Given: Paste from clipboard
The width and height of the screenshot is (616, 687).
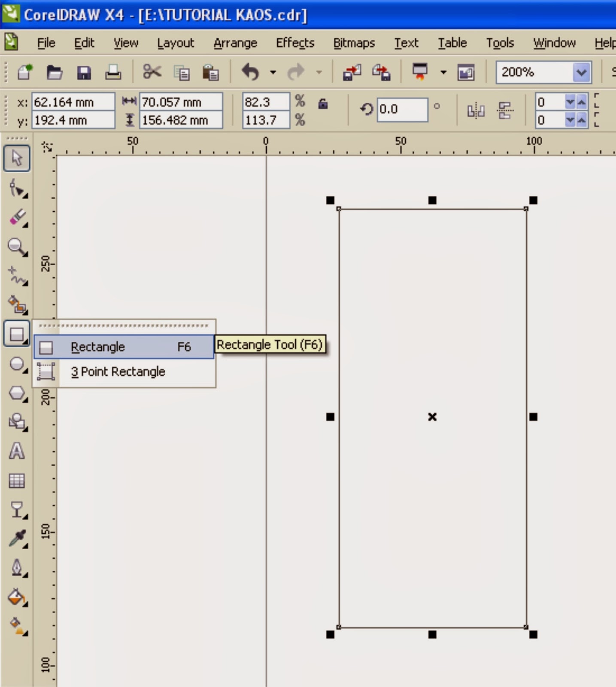Looking at the screenshot, I should pyautogui.click(x=210, y=73).
